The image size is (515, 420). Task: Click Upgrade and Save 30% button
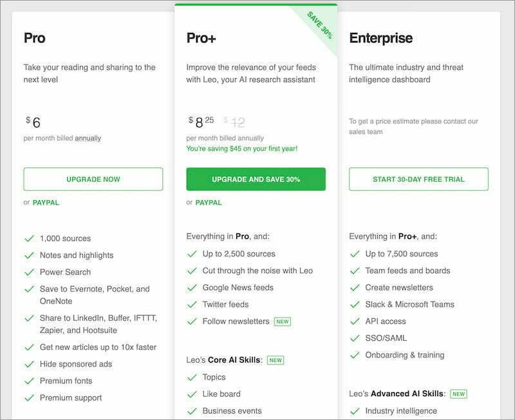tap(256, 179)
